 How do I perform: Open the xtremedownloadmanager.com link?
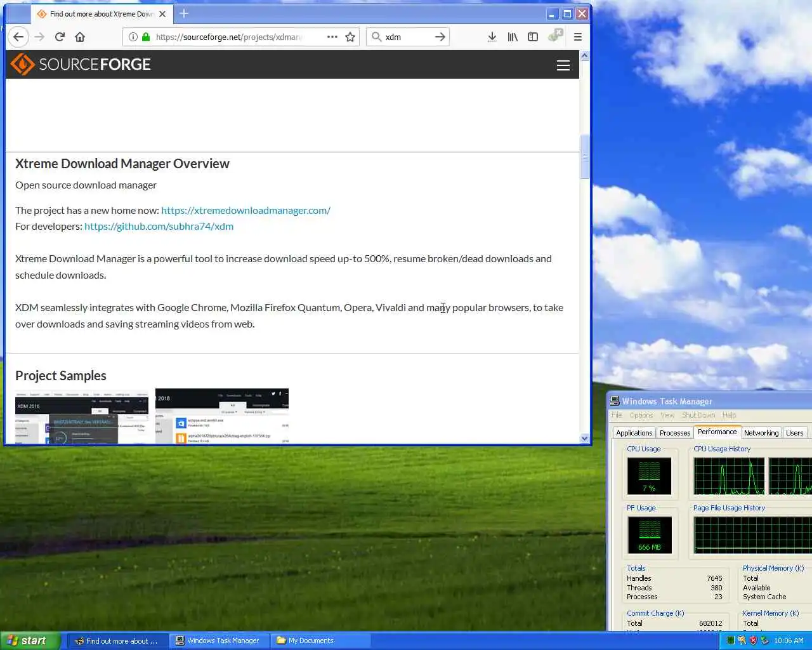(246, 210)
